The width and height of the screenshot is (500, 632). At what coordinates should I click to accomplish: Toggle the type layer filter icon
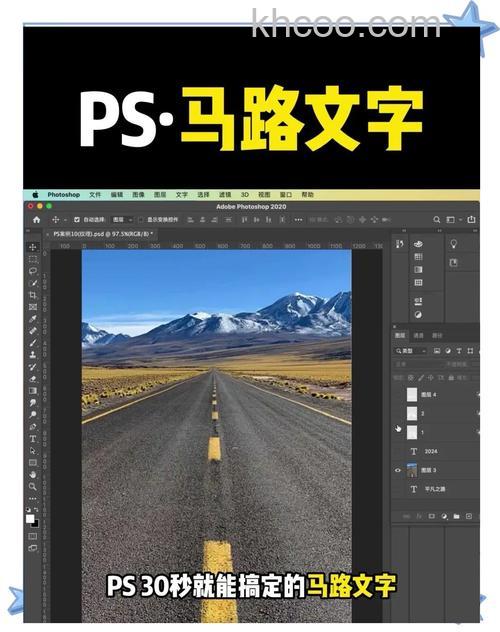tap(459, 351)
